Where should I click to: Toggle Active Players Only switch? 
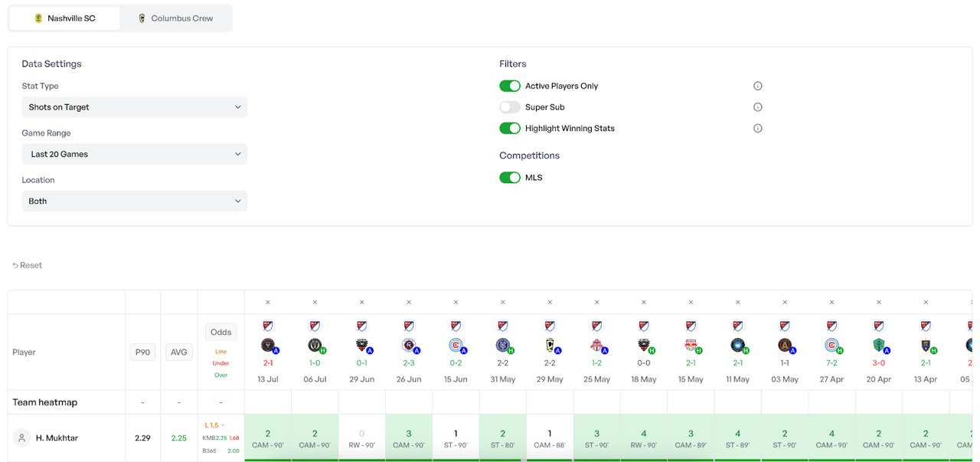510,86
